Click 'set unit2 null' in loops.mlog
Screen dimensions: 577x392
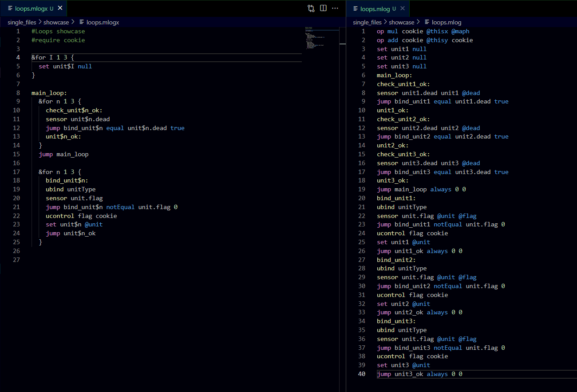[402, 57]
